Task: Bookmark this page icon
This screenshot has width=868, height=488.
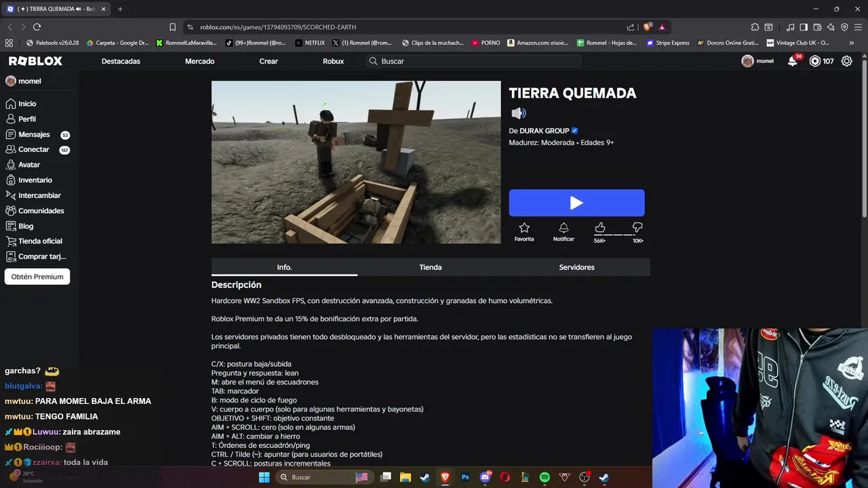Action: 173,27
